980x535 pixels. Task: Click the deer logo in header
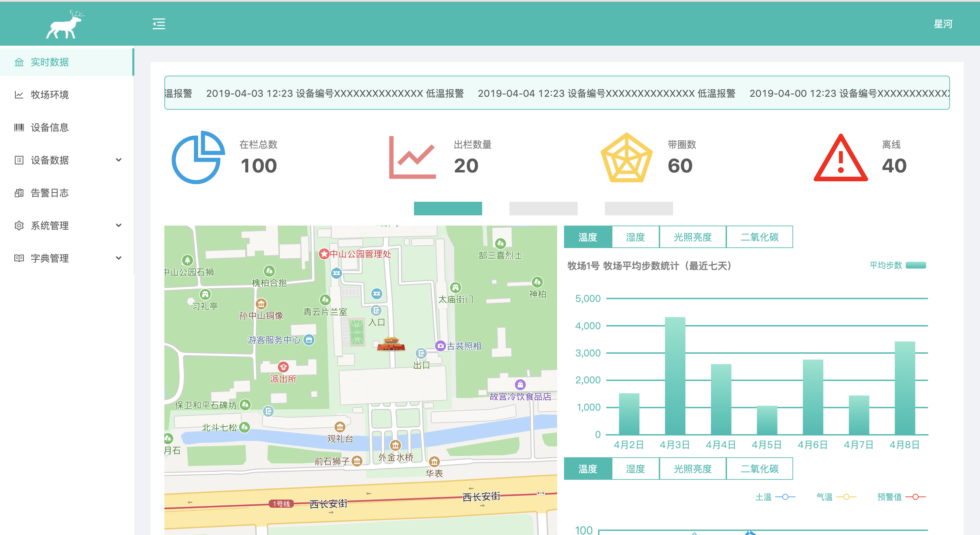(x=64, y=25)
